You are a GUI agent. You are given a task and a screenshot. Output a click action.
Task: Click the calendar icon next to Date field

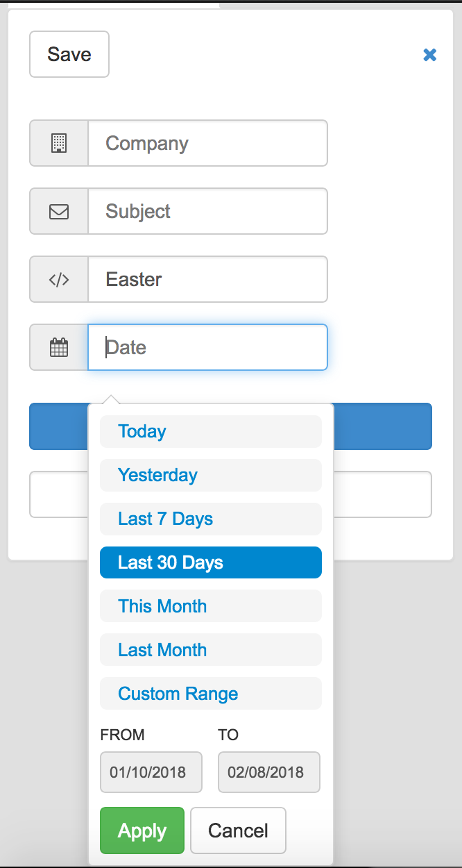59,347
